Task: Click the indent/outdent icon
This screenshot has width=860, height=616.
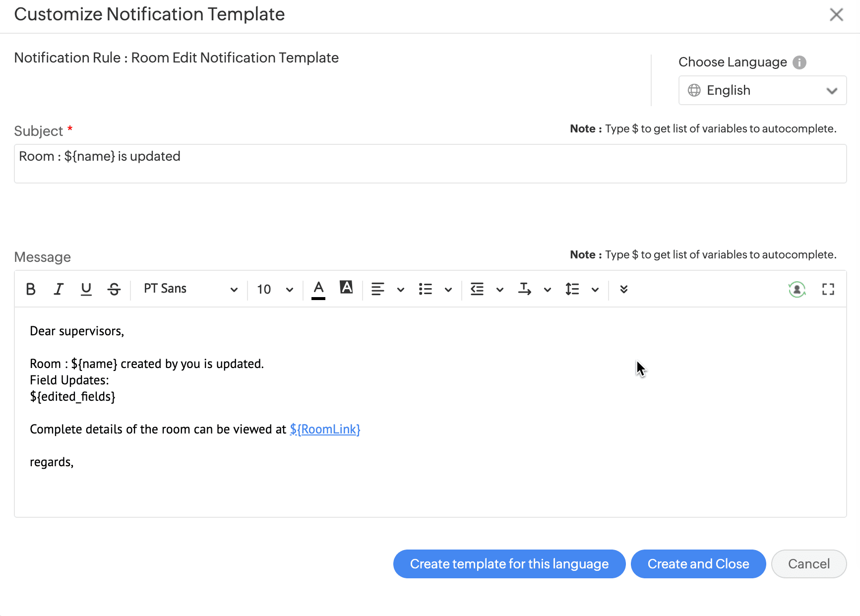Action: pos(477,289)
